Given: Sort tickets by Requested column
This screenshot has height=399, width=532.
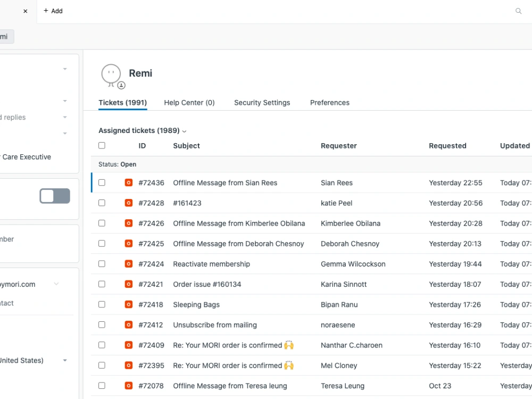Looking at the screenshot, I should 447,146.
